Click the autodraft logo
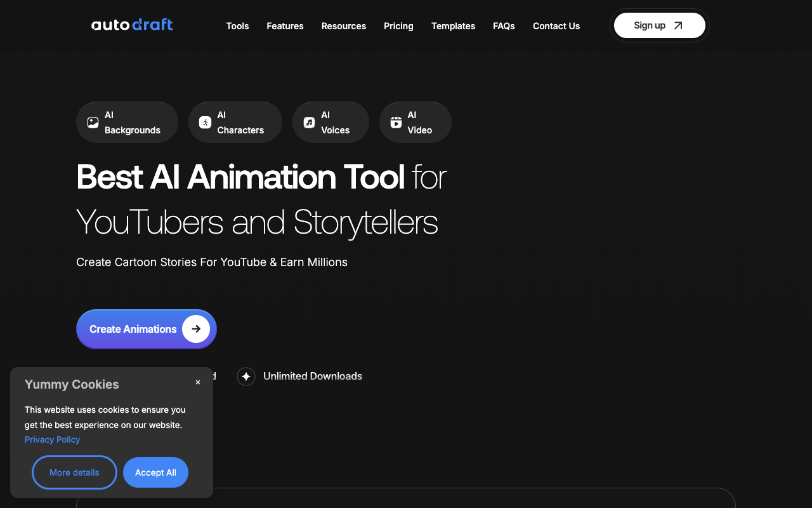812x508 pixels. (x=132, y=25)
